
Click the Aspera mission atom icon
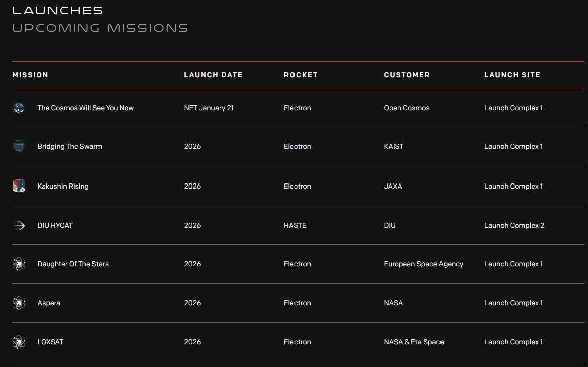pyautogui.click(x=19, y=303)
